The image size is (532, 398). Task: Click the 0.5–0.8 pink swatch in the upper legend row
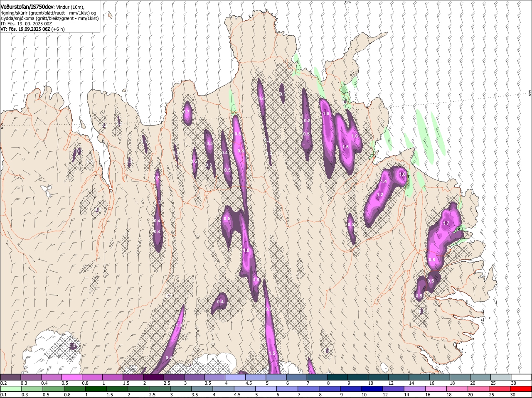(x=71, y=377)
